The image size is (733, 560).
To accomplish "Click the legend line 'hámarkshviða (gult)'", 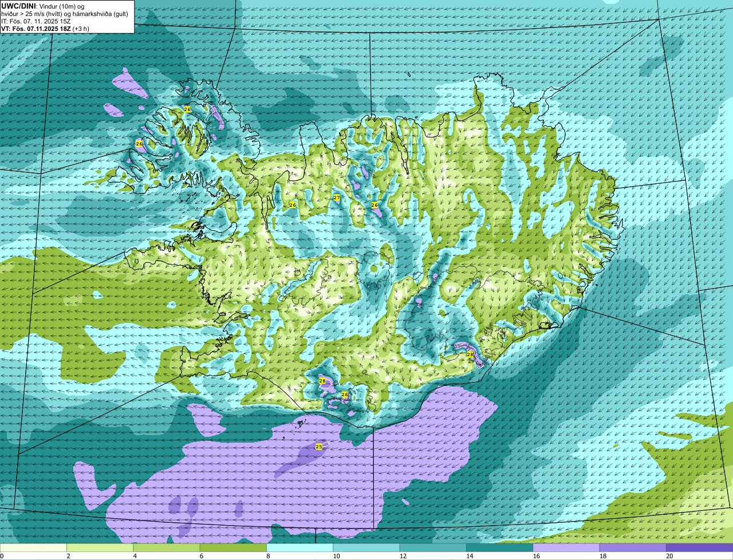I will [x=101, y=14].
